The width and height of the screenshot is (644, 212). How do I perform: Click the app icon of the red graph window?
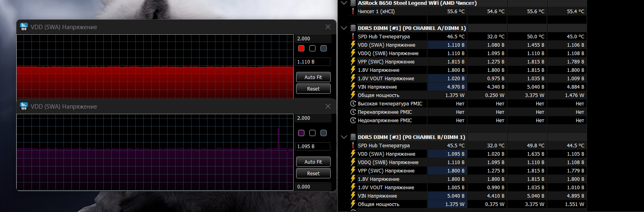(24, 27)
